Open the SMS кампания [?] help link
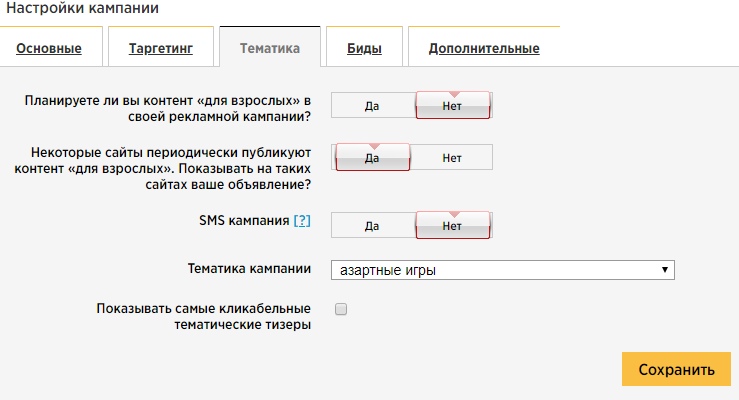 click(302, 220)
